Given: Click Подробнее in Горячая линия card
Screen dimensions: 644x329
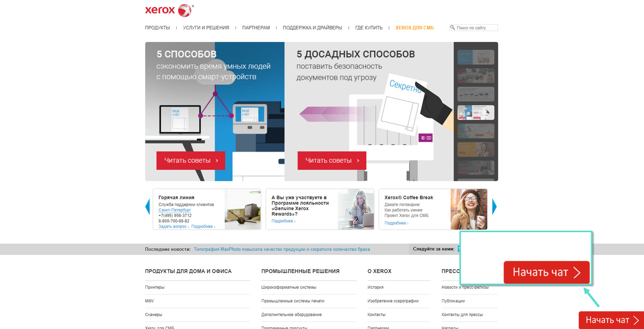Looking at the screenshot, I should point(203,226).
